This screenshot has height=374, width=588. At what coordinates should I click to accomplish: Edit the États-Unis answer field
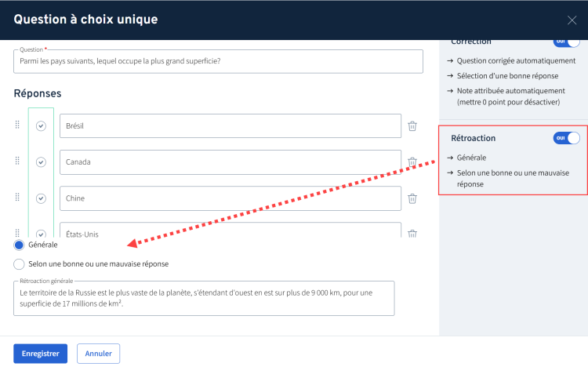[230, 231]
